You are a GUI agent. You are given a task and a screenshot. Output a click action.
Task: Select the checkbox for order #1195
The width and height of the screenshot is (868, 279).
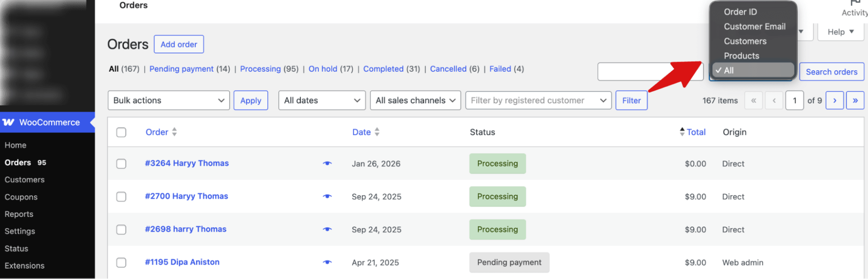tap(121, 263)
